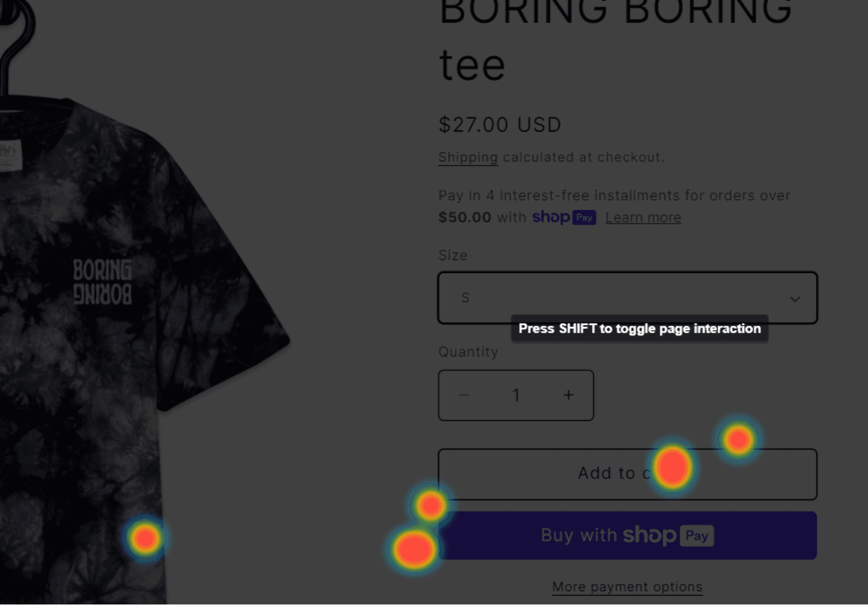The height and width of the screenshot is (605, 868).
Task: Open Learn more about installments
Action: [643, 217]
